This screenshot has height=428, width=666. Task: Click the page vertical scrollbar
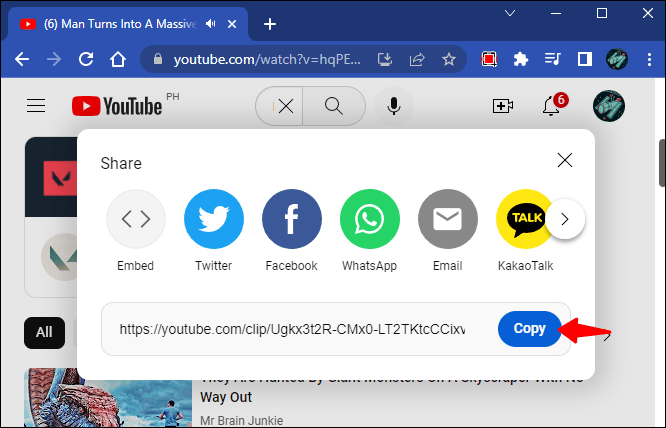point(662,163)
